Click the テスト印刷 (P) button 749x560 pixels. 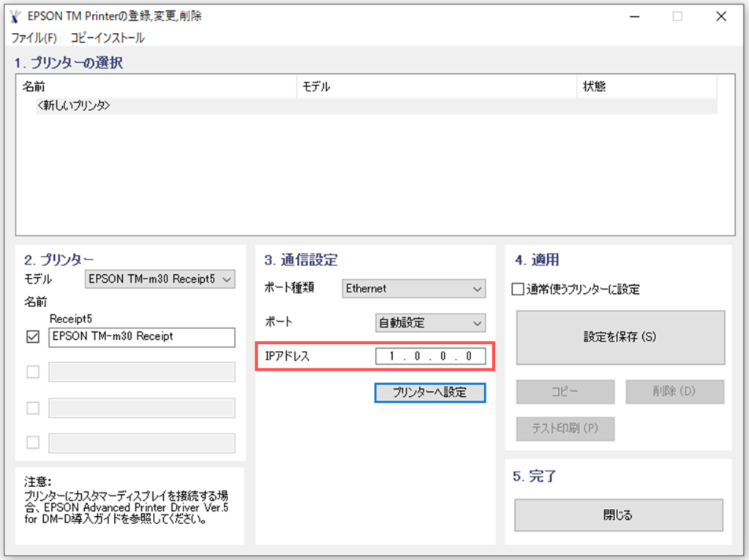pyautogui.click(x=565, y=428)
